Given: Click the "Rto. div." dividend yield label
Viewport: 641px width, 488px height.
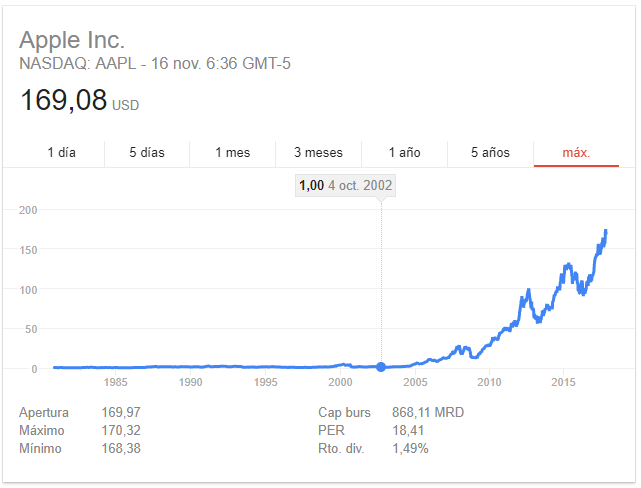Looking at the screenshot, I should [342, 448].
